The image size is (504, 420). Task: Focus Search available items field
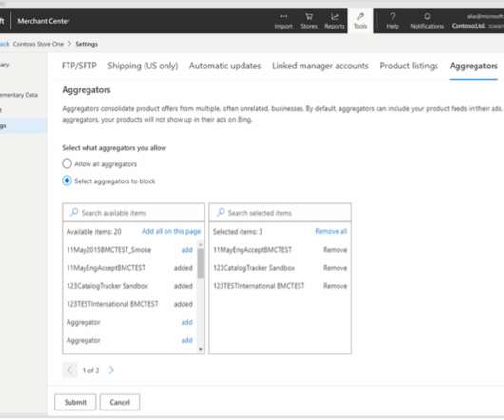(x=134, y=213)
